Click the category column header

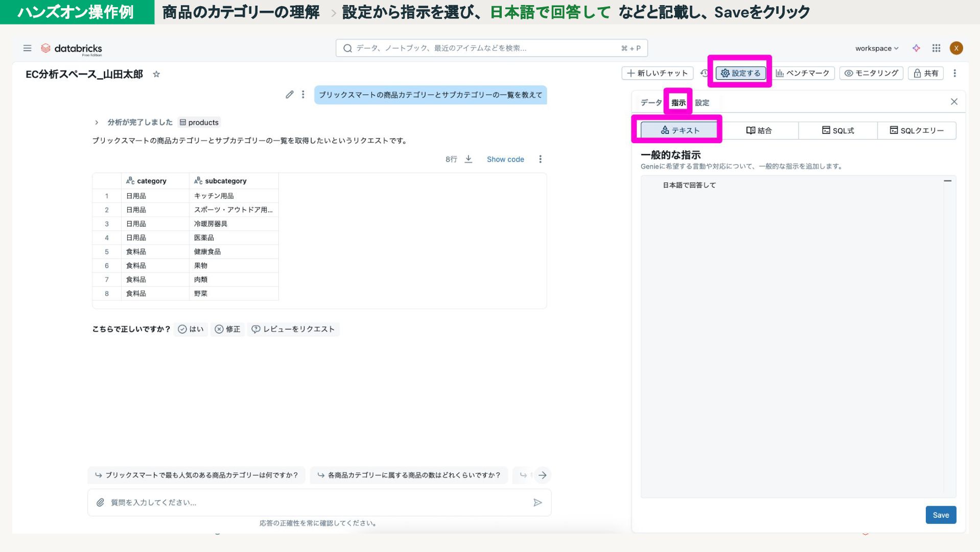point(155,181)
